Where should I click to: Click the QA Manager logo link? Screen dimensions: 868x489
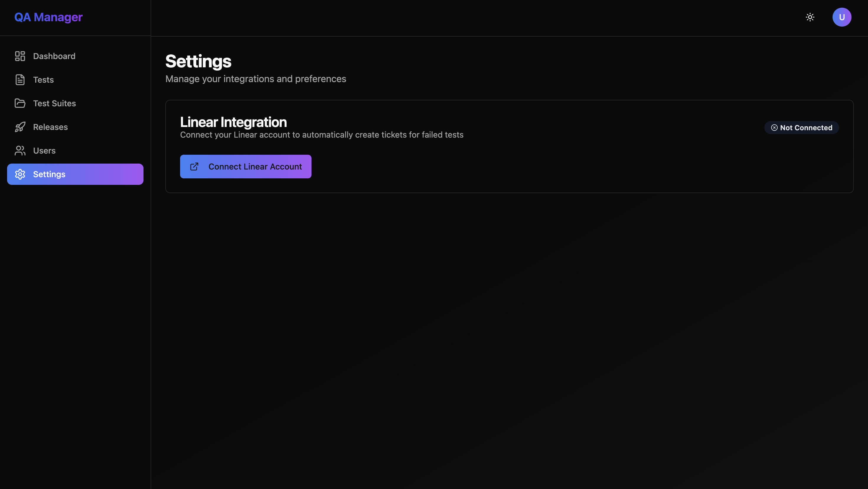[x=48, y=17]
